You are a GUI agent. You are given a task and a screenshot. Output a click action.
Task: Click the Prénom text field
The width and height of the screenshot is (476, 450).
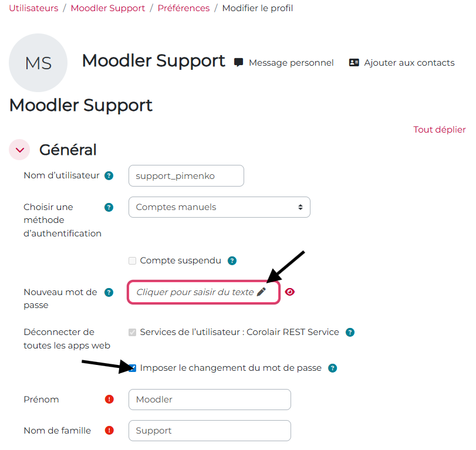click(x=210, y=400)
